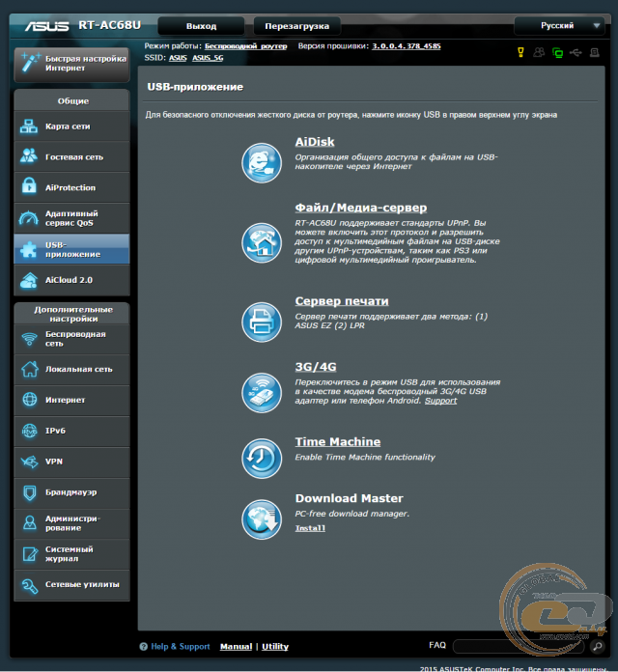Screen dimensions: 618x672
Task: Click the USB status icon in header
Action: [x=576, y=52]
